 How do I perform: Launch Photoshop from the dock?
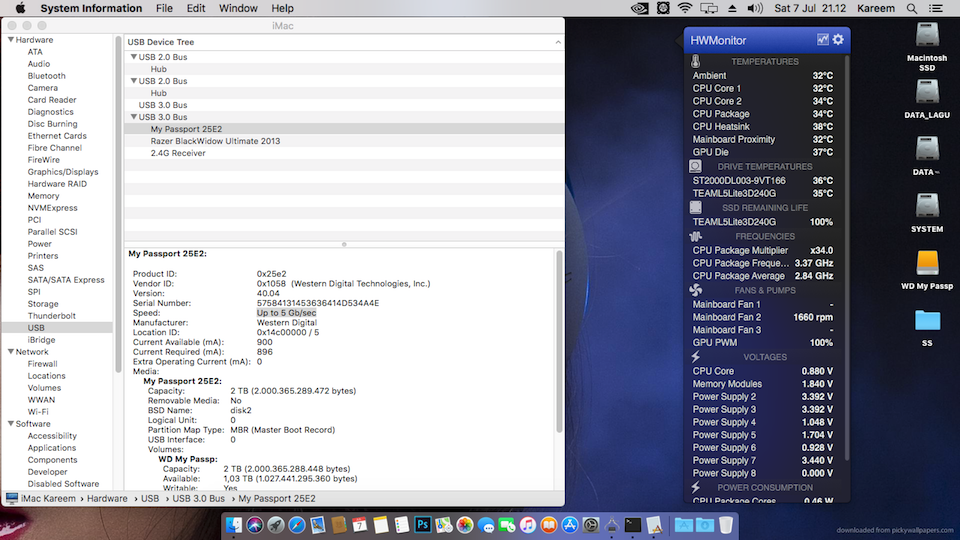point(422,525)
